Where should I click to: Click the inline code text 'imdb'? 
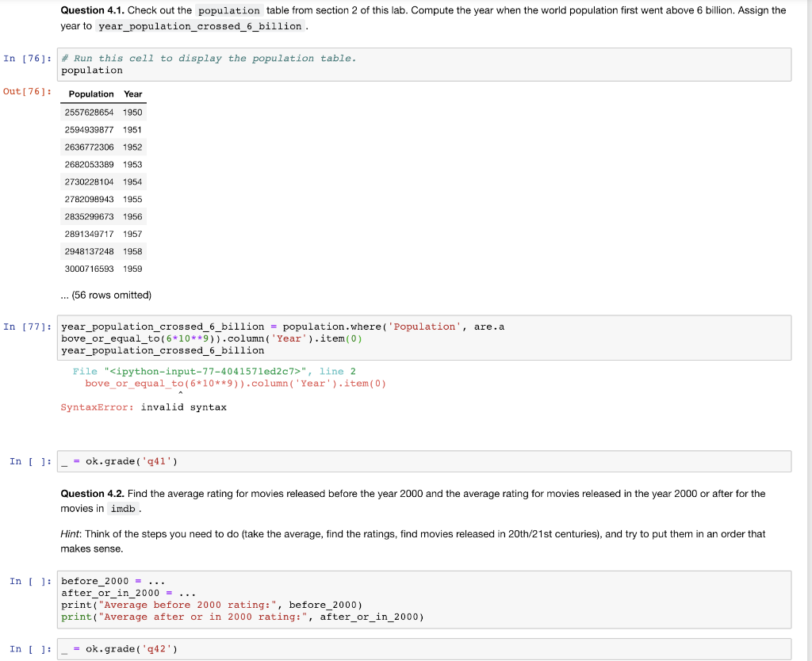[x=123, y=510]
